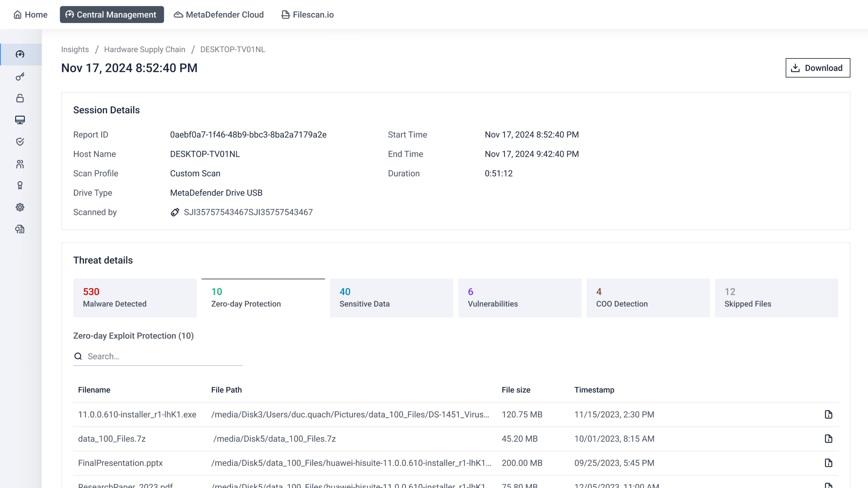This screenshot has width=868, height=488.
Task: Open the Vulnerabilities tab
Action: click(520, 298)
